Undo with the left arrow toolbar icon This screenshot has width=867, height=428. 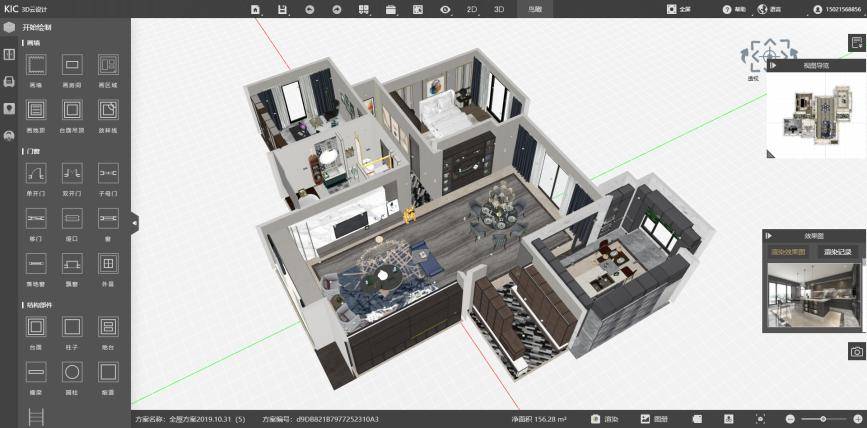310,9
